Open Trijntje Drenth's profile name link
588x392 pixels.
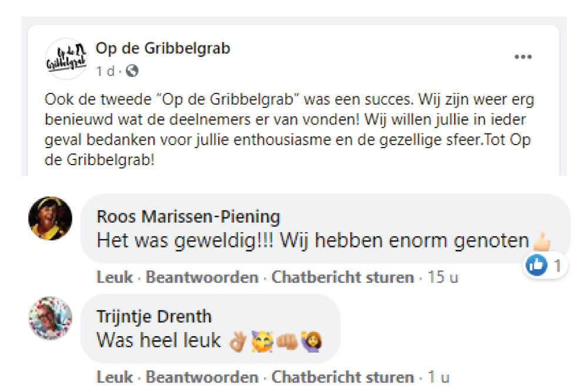[153, 317]
